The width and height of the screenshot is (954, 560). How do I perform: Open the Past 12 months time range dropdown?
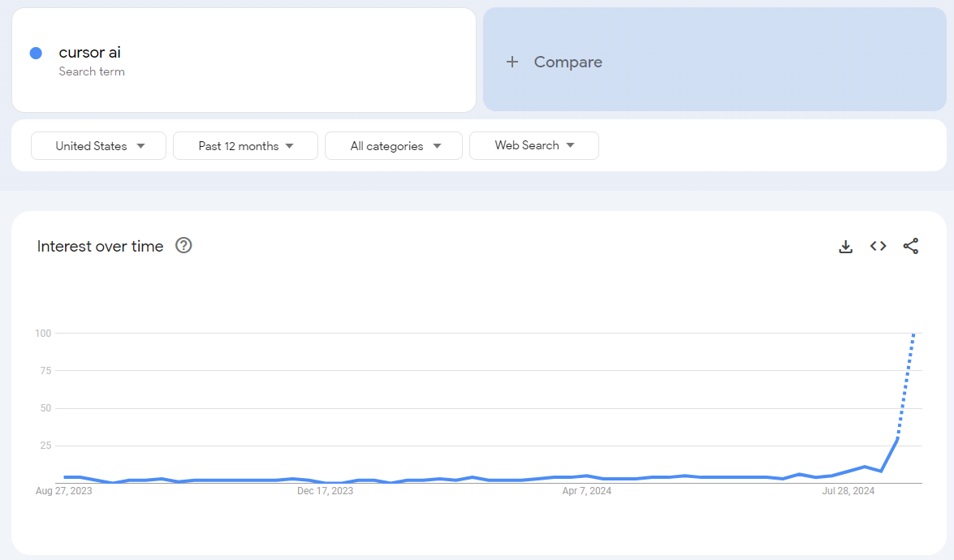(245, 146)
